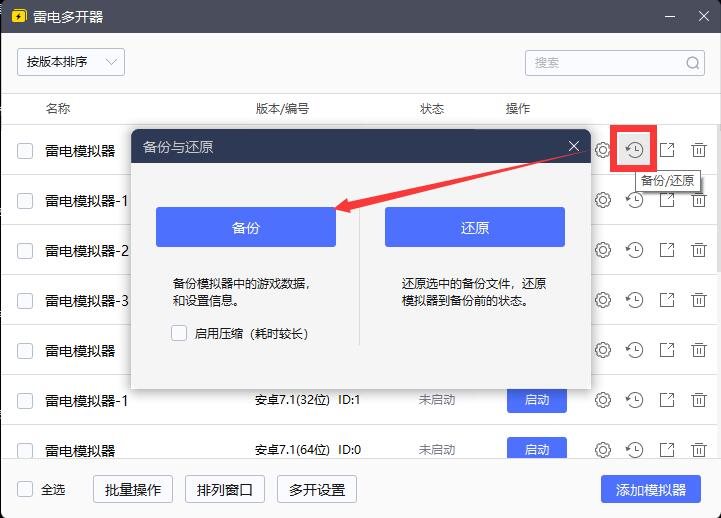The image size is (721, 518).
Task: Minimize the 雷电多开器 window
Action: pos(670,17)
